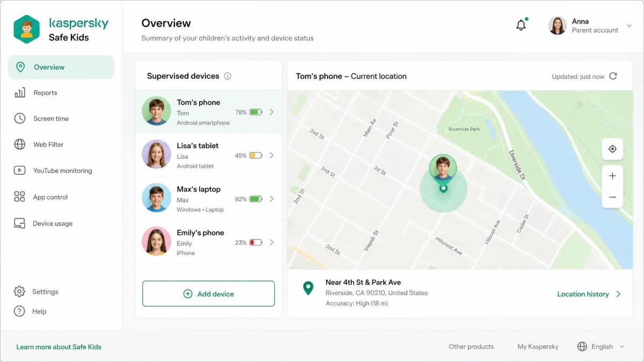The width and height of the screenshot is (644, 362).
Task: Click 'Windows • Laptop' label under Max
Action: click(200, 210)
